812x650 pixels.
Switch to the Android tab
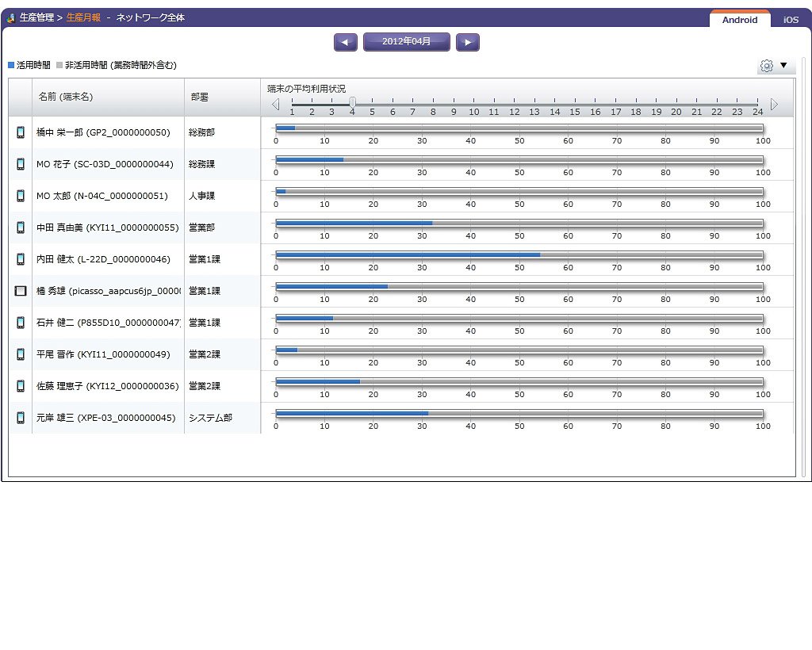(x=740, y=20)
